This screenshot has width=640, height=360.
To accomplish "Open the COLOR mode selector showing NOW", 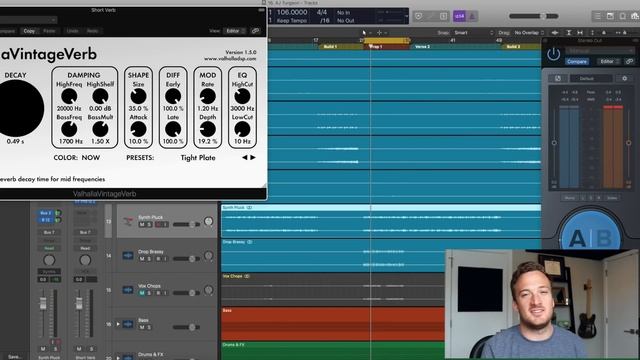I will [91, 158].
